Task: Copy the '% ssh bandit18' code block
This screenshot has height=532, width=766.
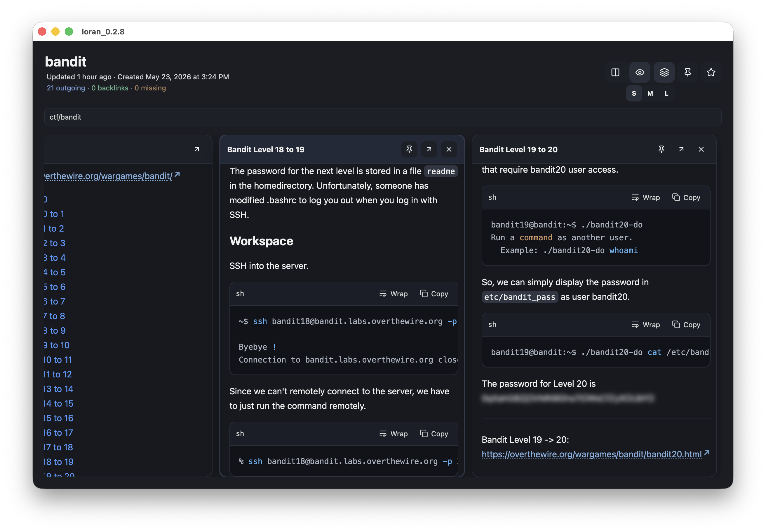Action: 434,434
